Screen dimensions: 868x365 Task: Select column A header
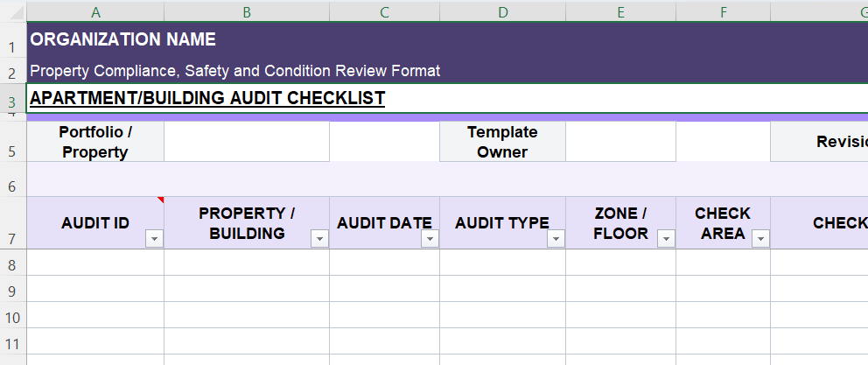[x=94, y=11]
